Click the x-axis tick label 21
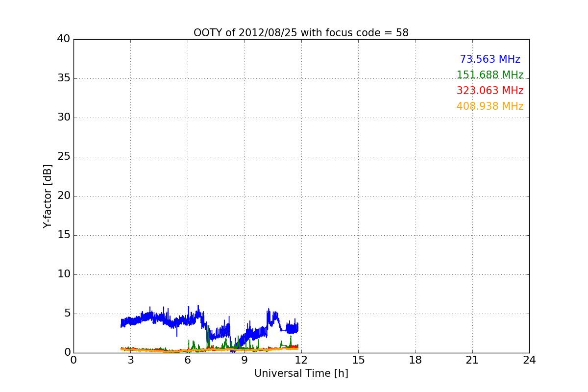Image resolution: width=588 pixels, height=392 pixels. point(472,360)
